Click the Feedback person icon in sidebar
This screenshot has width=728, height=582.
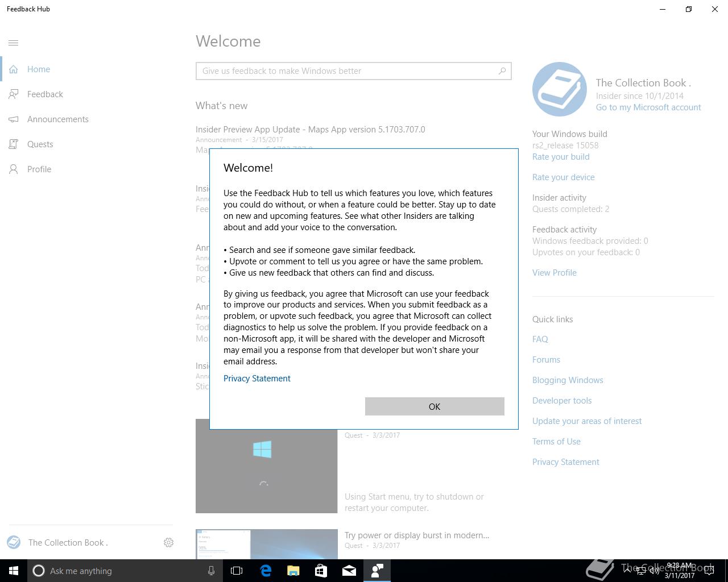(14, 94)
